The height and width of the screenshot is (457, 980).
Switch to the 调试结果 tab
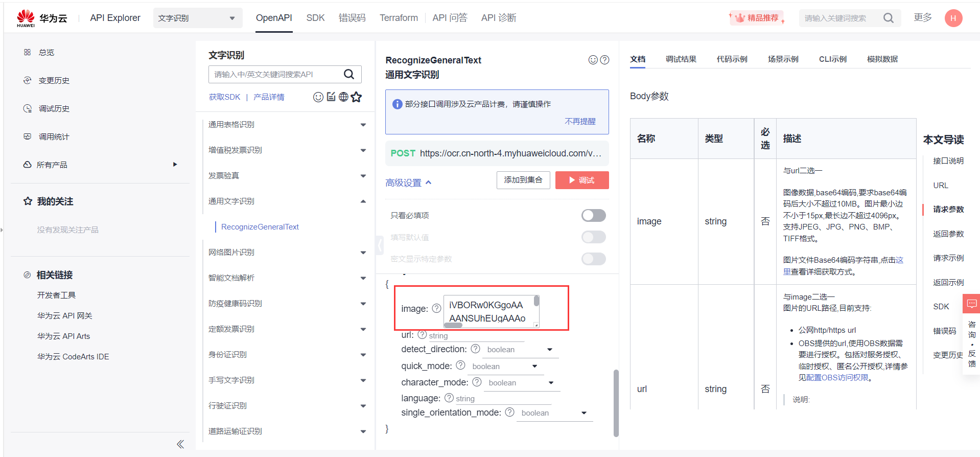click(x=681, y=59)
